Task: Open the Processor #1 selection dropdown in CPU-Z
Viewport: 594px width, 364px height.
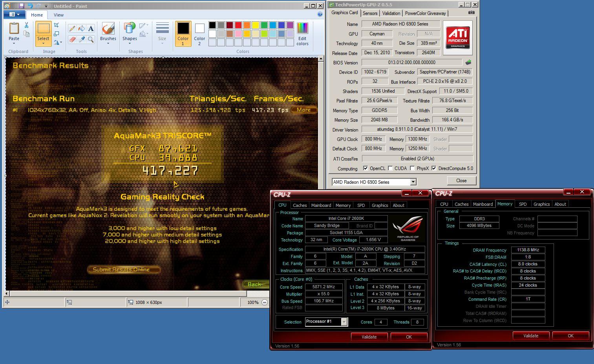Action: [344, 322]
